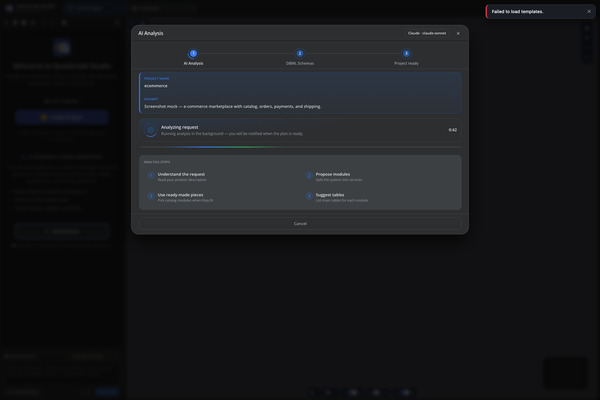Click the 0:42 elapsed timer
The image size is (600, 400).
coord(453,130)
